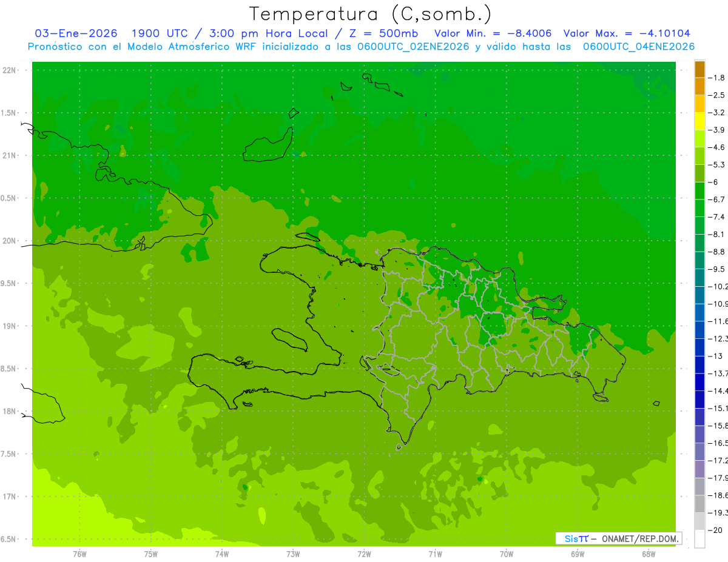Click the "69W" longitude axis label
This screenshot has height=562, width=728.
578,554
